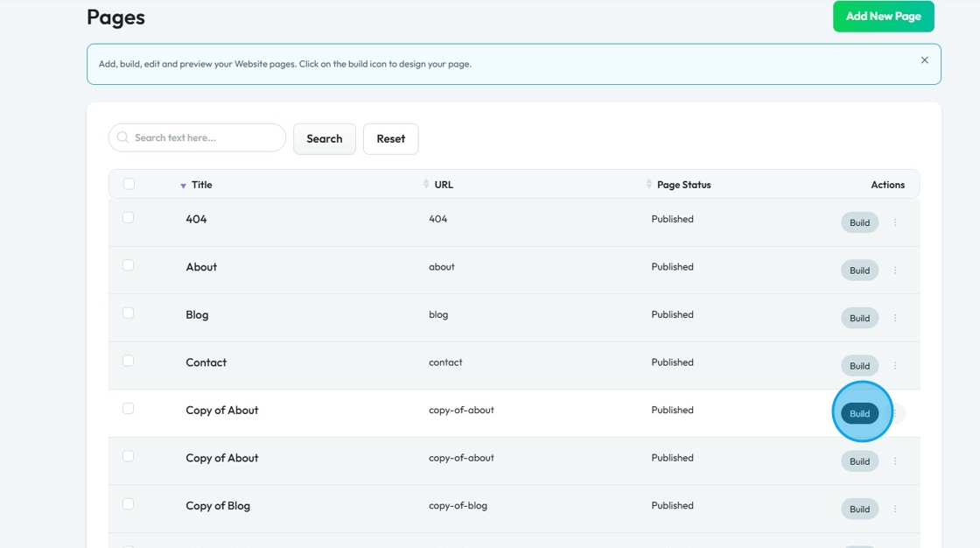Image resolution: width=980 pixels, height=548 pixels.
Task: Tick the select-all checkbox in the table header
Action: (129, 184)
